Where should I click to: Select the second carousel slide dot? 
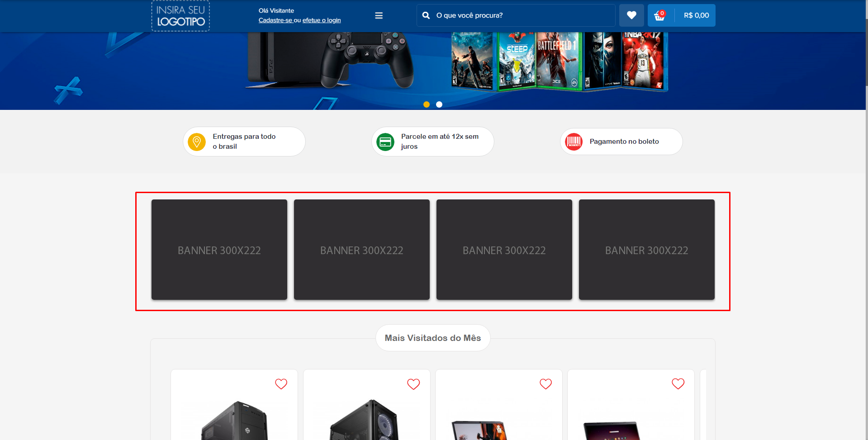(439, 104)
